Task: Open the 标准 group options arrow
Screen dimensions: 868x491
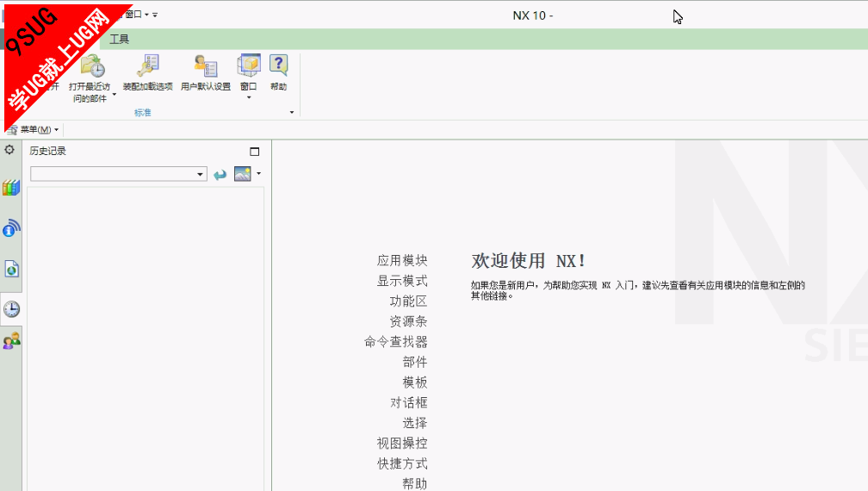Action: [x=292, y=112]
